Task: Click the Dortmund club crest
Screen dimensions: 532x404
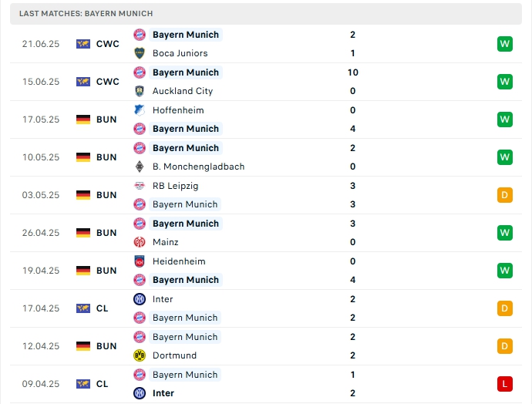Action: pyautogui.click(x=140, y=355)
